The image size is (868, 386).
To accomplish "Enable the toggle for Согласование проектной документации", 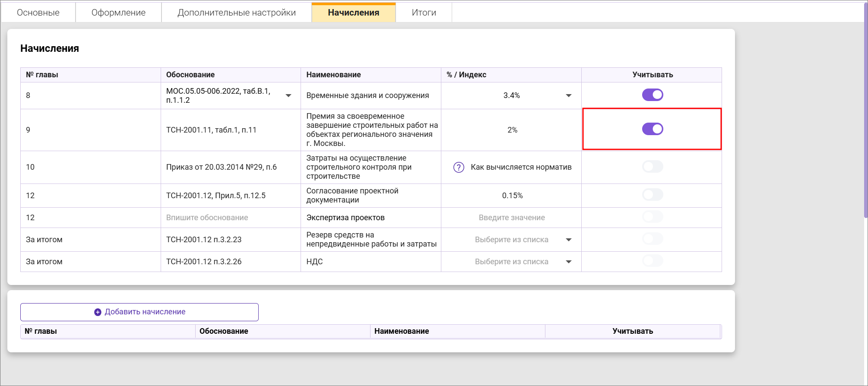I will [653, 195].
